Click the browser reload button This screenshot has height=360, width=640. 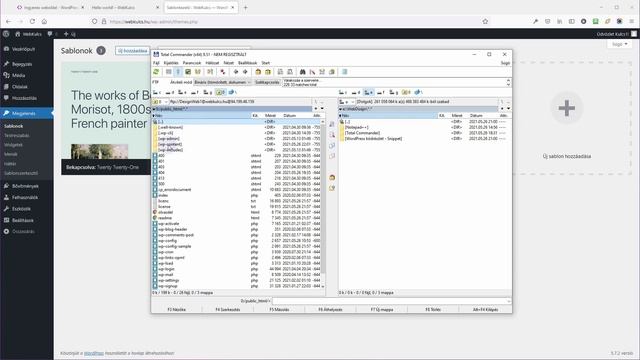point(32,21)
